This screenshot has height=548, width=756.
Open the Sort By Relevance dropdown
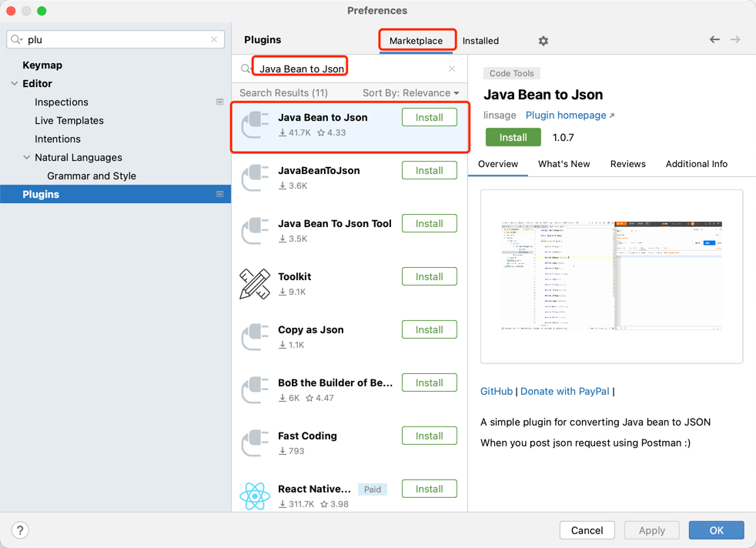tap(411, 93)
